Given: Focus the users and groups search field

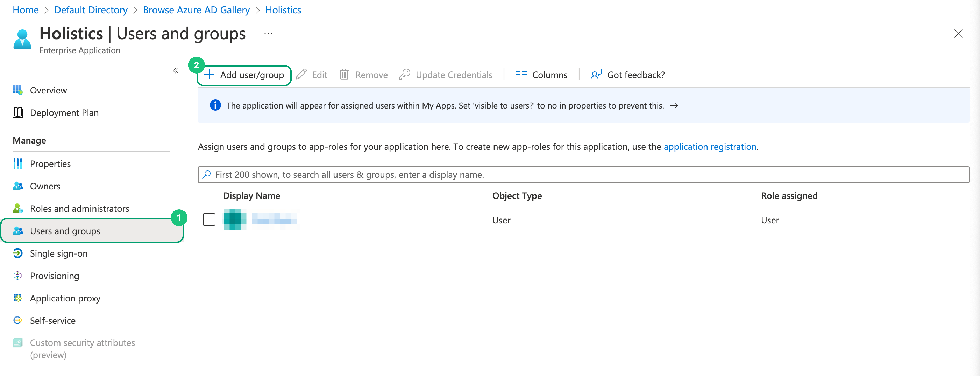Looking at the screenshot, I should (584, 175).
